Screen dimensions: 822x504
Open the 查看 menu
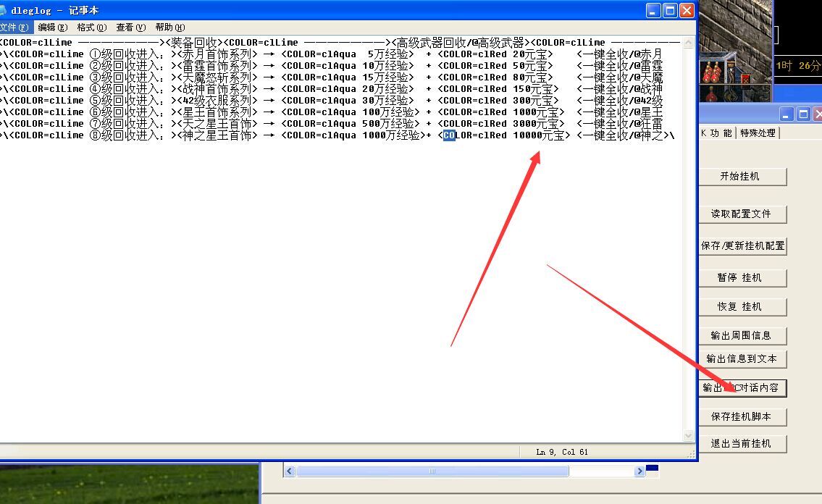coord(130,28)
